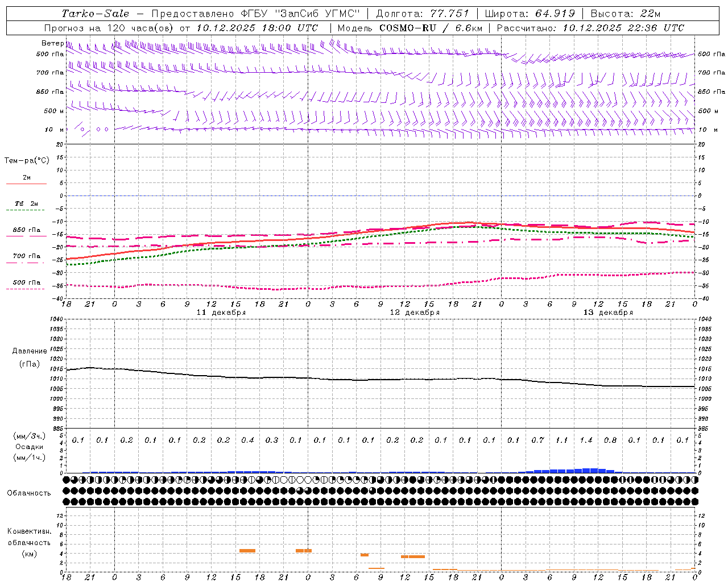
Task: Select the Осадки precipitation label
Action: coord(30,447)
